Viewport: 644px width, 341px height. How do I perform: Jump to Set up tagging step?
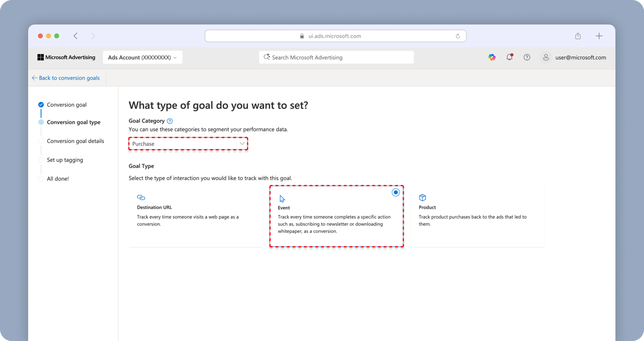[65, 160]
